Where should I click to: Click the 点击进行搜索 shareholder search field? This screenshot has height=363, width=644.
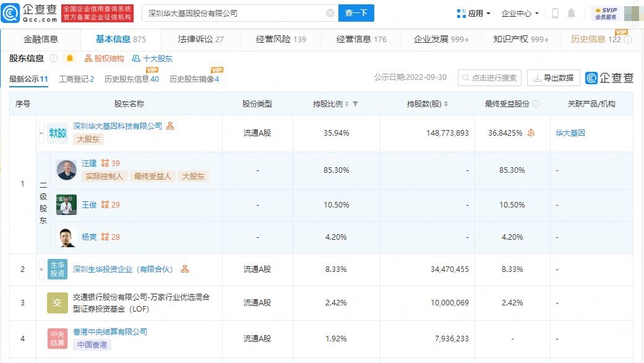coord(489,77)
